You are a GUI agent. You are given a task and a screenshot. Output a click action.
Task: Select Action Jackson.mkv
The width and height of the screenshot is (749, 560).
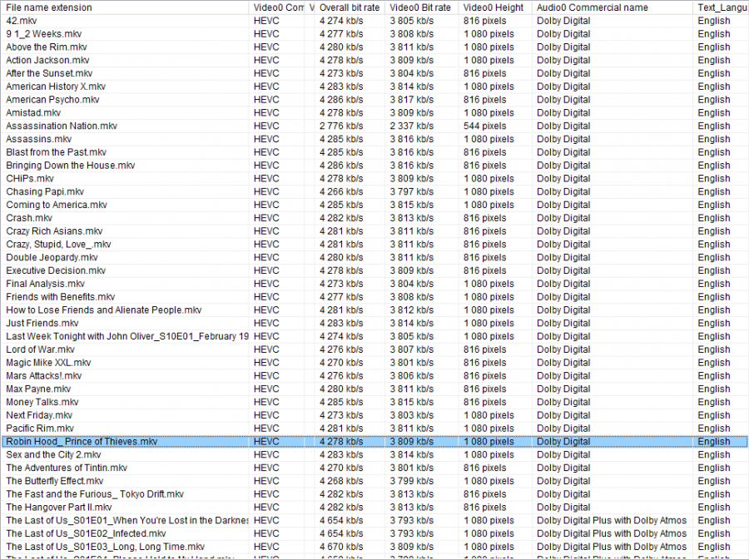[47, 61]
